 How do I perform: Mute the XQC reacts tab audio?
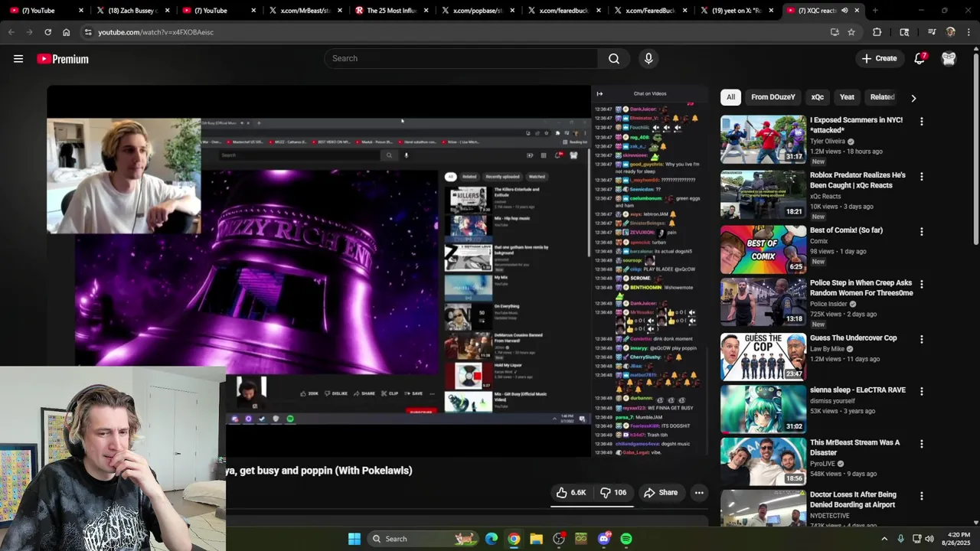[844, 11]
